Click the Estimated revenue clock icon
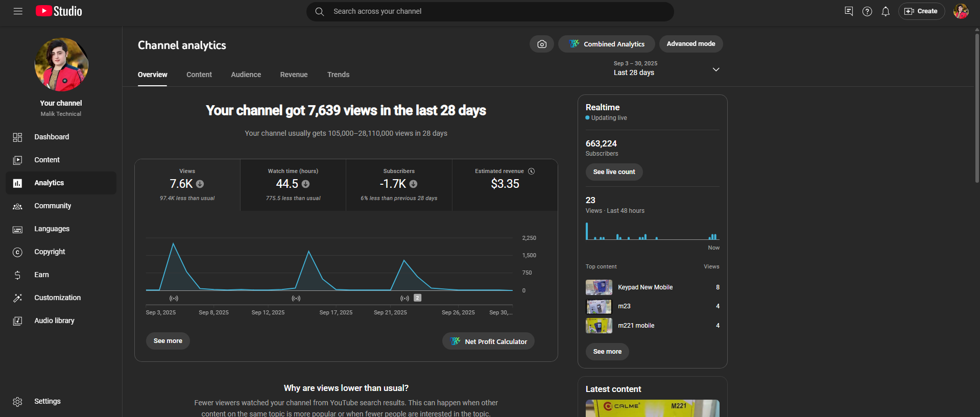Viewport: 980px width, 417px height. pyautogui.click(x=531, y=171)
